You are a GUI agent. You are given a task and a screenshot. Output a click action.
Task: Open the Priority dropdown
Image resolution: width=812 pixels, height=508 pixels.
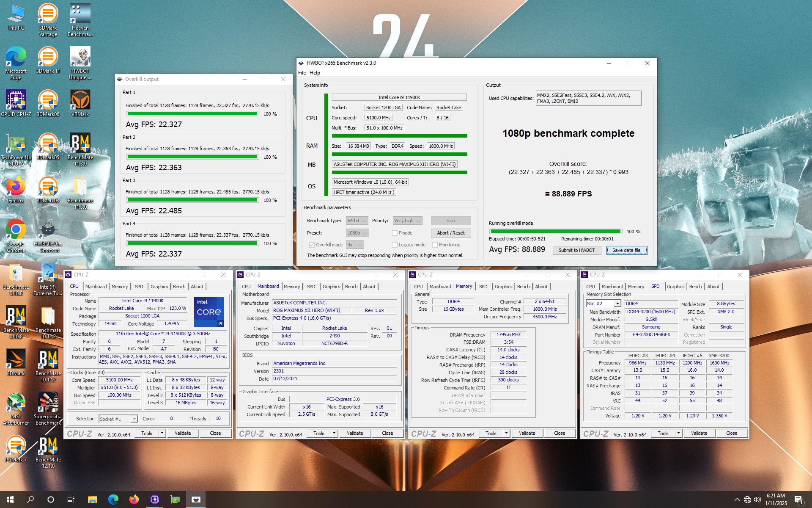pos(407,221)
